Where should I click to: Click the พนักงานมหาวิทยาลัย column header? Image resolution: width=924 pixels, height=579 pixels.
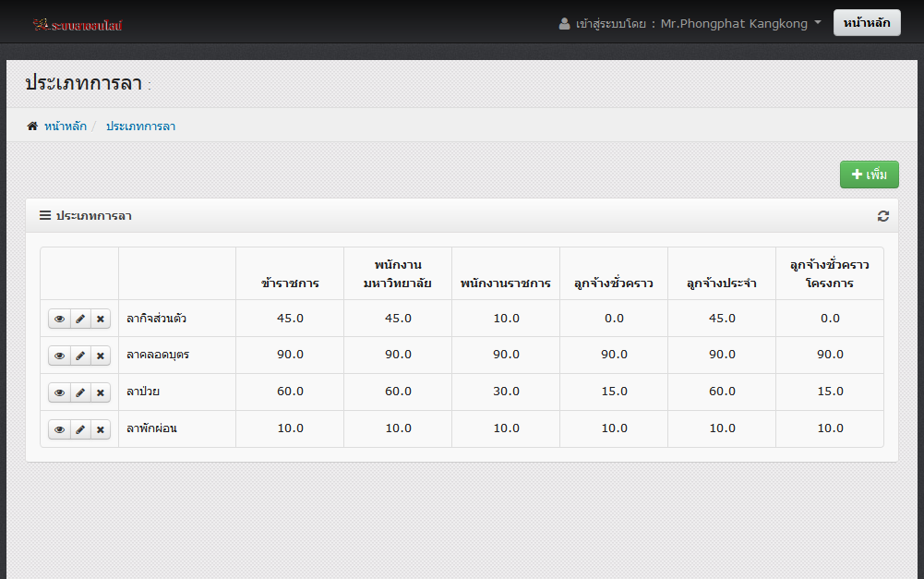click(398, 274)
